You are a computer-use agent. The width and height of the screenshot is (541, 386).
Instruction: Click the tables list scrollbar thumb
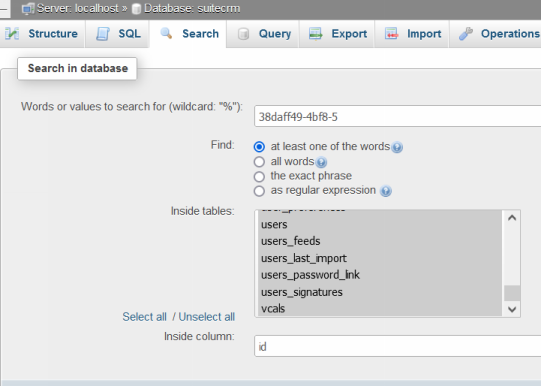pyautogui.click(x=512, y=293)
